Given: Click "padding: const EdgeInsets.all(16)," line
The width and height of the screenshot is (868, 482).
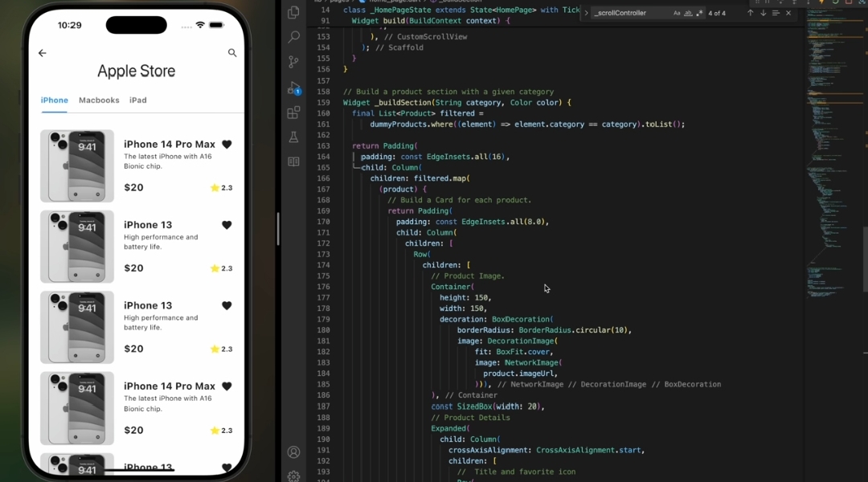Looking at the screenshot, I should (x=435, y=157).
